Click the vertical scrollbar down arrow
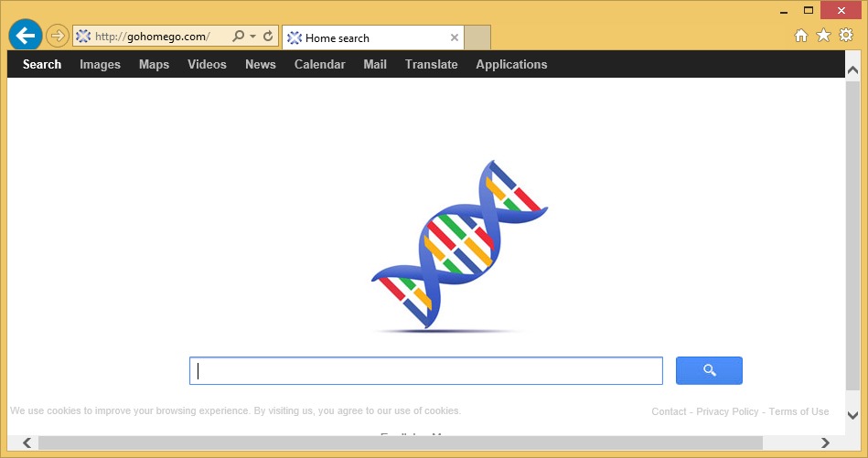 click(x=853, y=415)
